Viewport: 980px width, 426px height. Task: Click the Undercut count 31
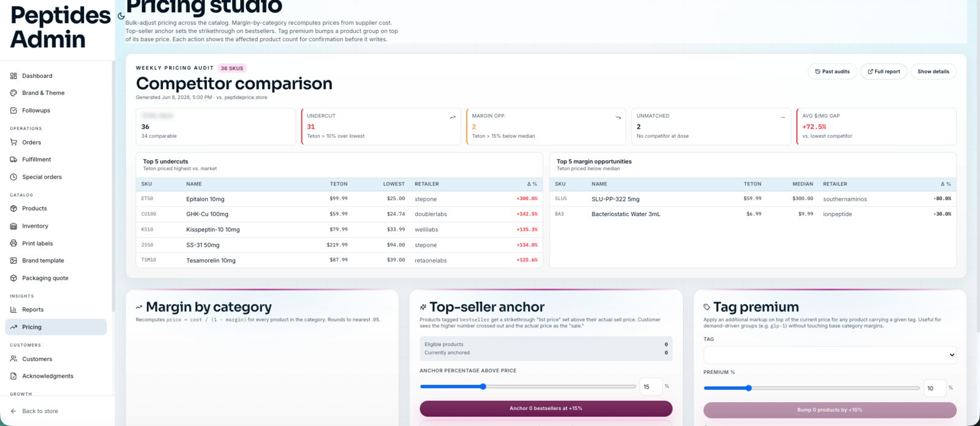[x=311, y=127]
